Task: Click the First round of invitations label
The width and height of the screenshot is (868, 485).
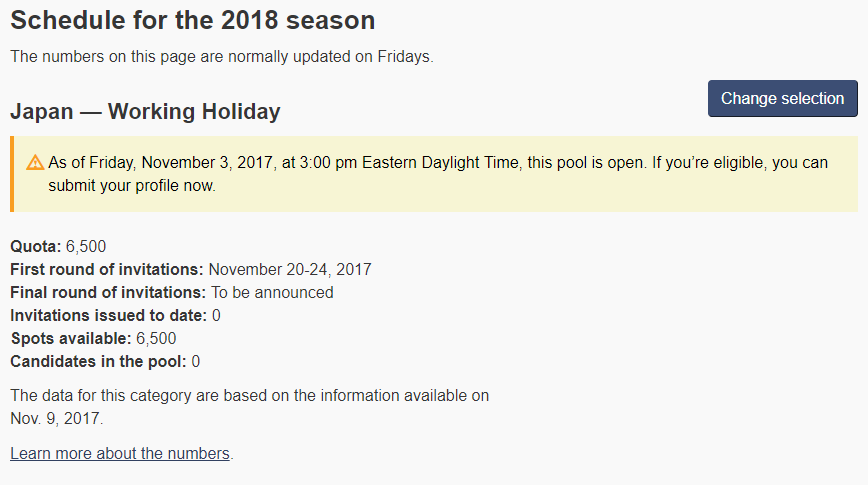Action: 107,270
